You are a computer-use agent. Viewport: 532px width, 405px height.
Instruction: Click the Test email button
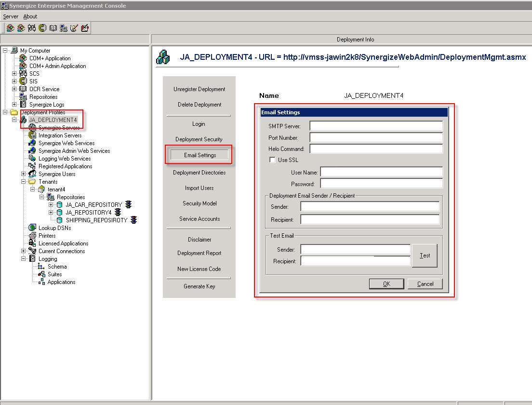[x=425, y=256]
